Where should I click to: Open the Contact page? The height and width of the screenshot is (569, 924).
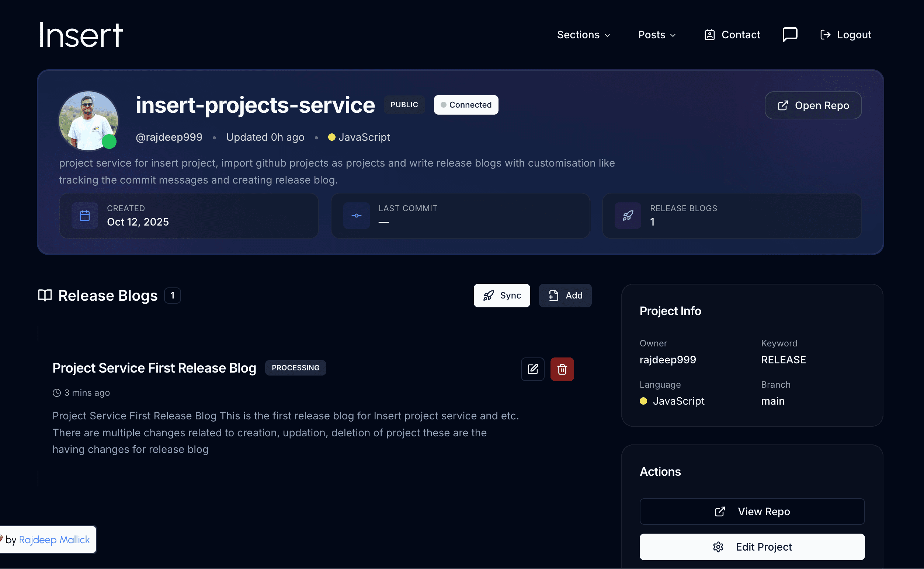(x=732, y=35)
